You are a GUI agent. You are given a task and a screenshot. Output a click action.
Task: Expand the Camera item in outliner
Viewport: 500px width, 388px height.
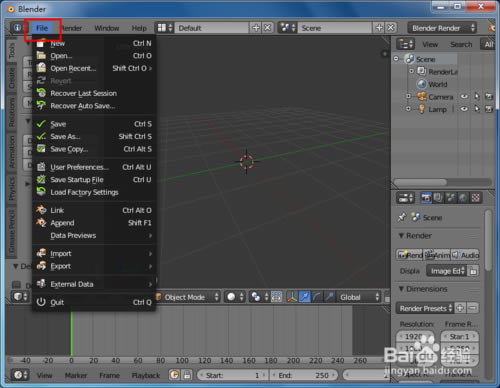(x=409, y=97)
